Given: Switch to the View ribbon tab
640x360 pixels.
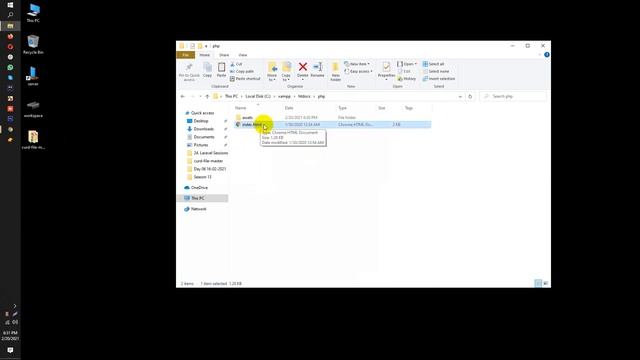Looking at the screenshot, I should [x=242, y=55].
